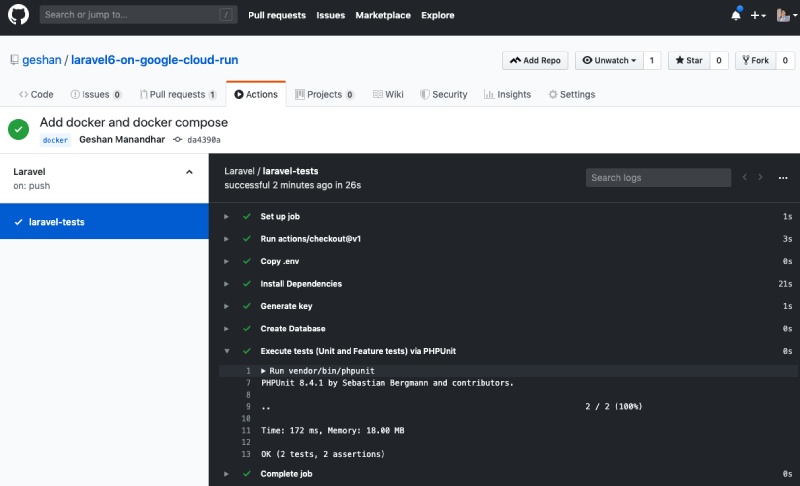
Task: Open laravel6-on-google-cloud-run repository link
Action: (155, 60)
